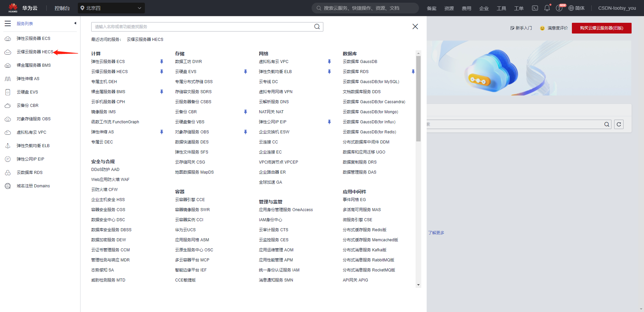Screen dimensions: 644x312
Task: Unpin 云硬盘 EVS in the storage list
Action: (246, 72)
